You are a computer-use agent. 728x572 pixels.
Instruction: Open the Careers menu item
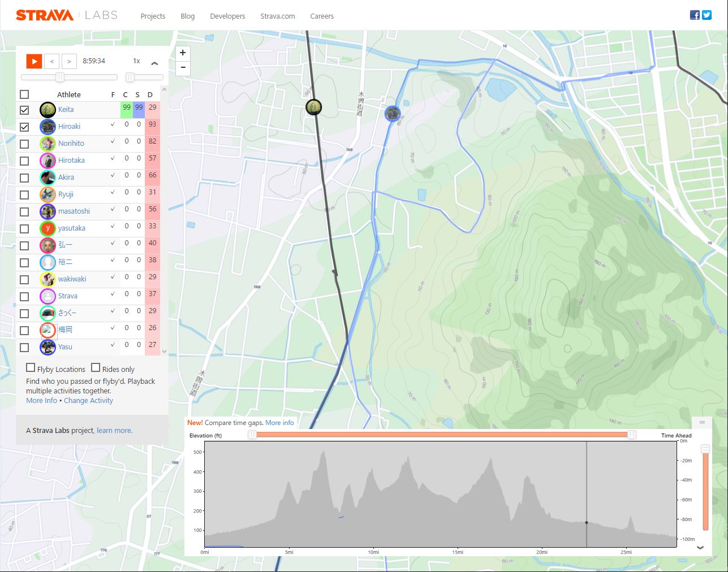[x=322, y=16]
